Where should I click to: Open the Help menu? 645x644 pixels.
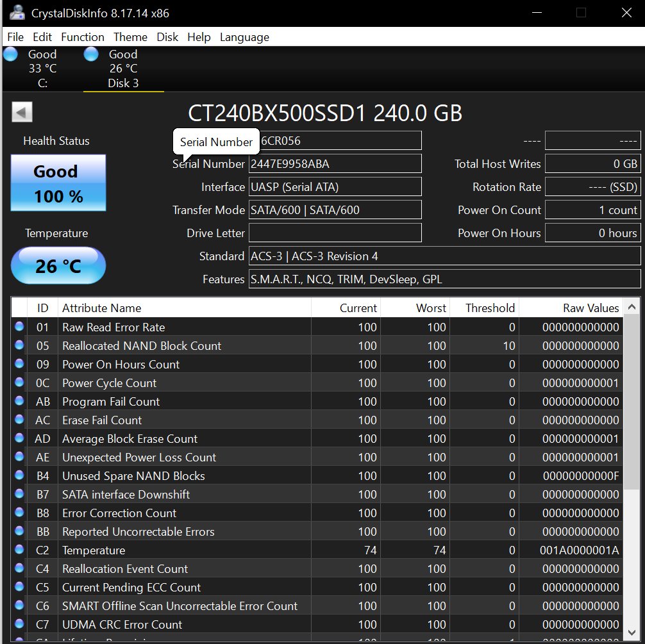[x=199, y=37]
